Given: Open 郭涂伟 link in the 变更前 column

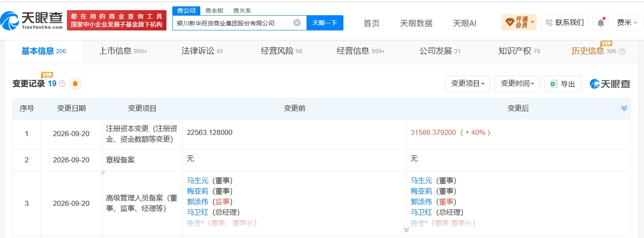Looking at the screenshot, I should click(x=197, y=202).
